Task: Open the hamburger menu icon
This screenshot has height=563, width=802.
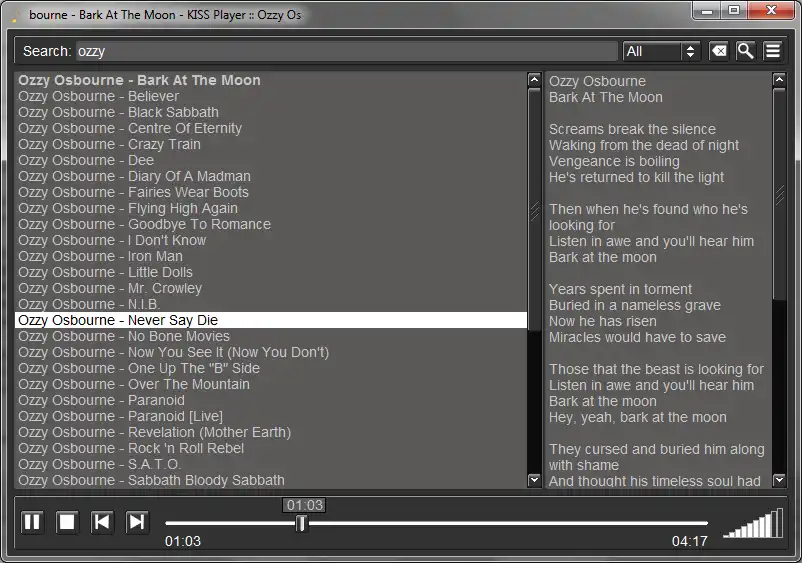Action: tap(773, 51)
